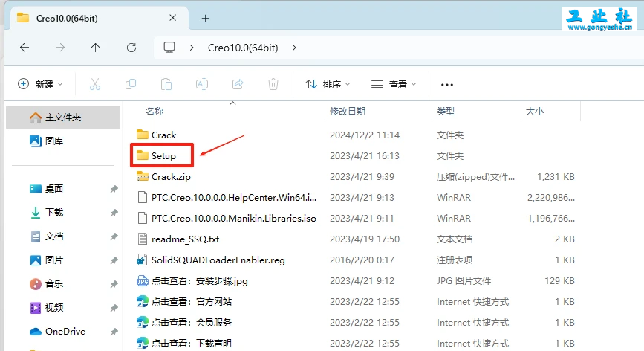Click the Delete trash icon
644x351 pixels.
click(273, 84)
